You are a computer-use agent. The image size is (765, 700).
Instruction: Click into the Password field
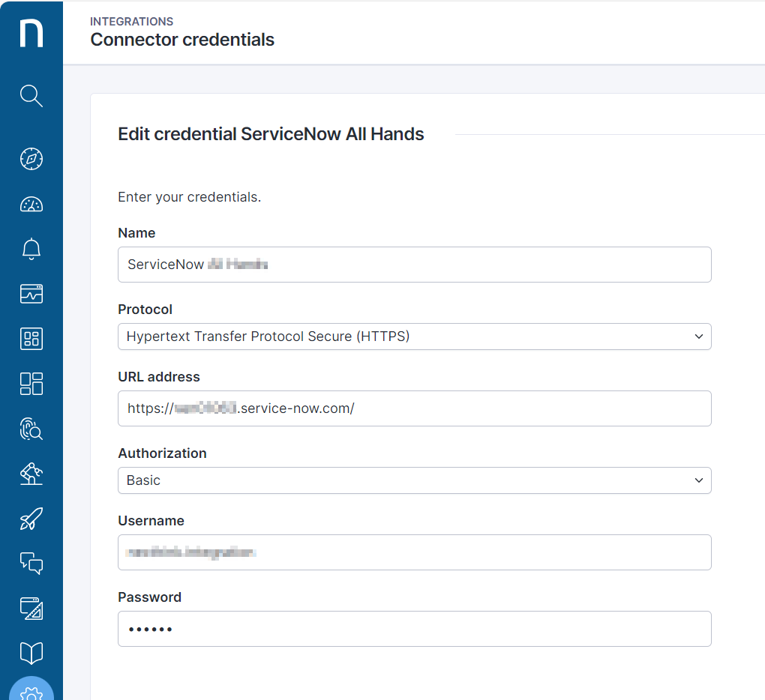414,629
